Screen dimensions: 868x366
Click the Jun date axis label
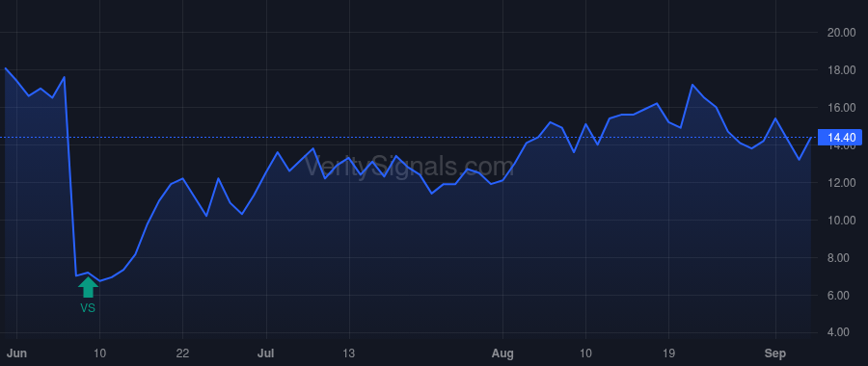tap(16, 354)
